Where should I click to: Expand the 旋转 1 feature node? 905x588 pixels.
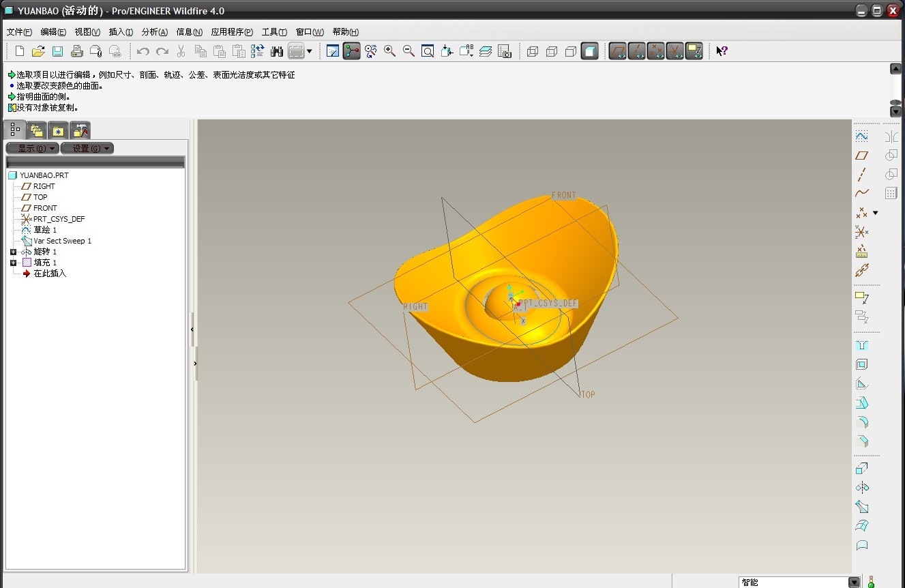[13, 252]
